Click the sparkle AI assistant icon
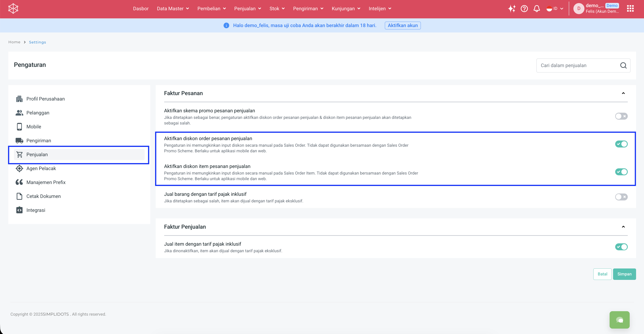This screenshot has width=644, height=334. coord(512,9)
